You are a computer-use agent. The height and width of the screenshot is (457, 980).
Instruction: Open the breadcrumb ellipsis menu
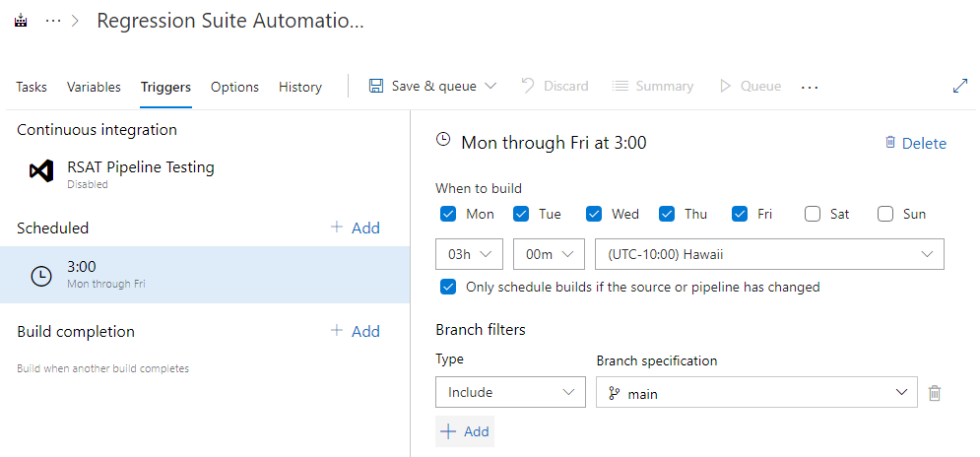click(x=53, y=22)
